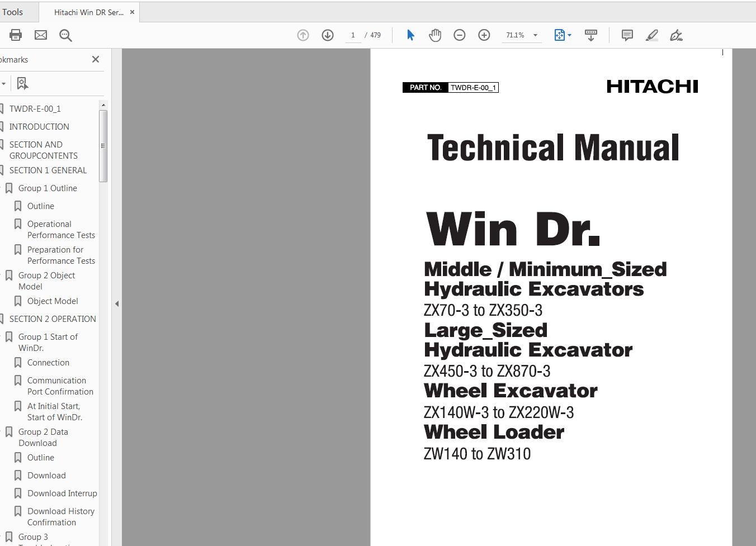
Task: Go to Object Model bookmark
Action: (53, 301)
